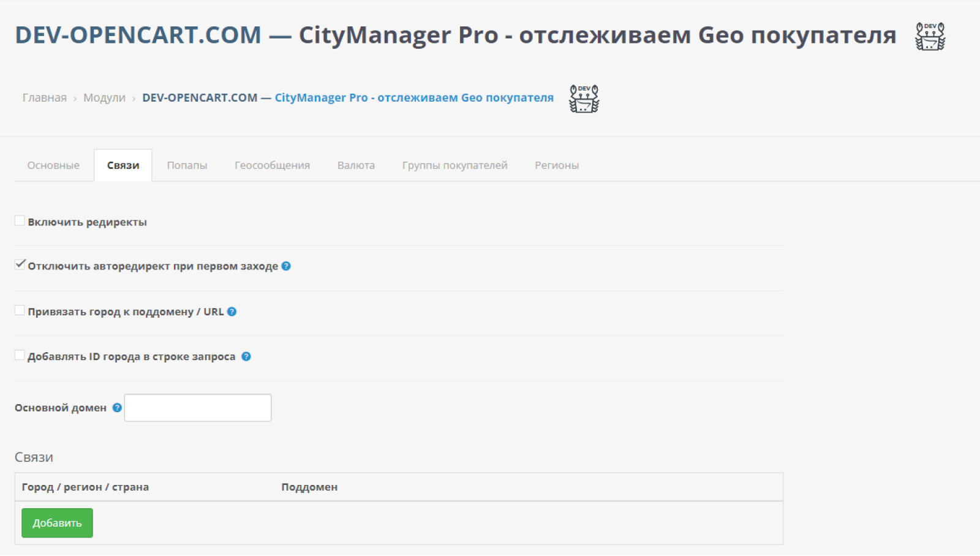
Task: Click the Город / регион / страна column header
Action: pos(85,487)
